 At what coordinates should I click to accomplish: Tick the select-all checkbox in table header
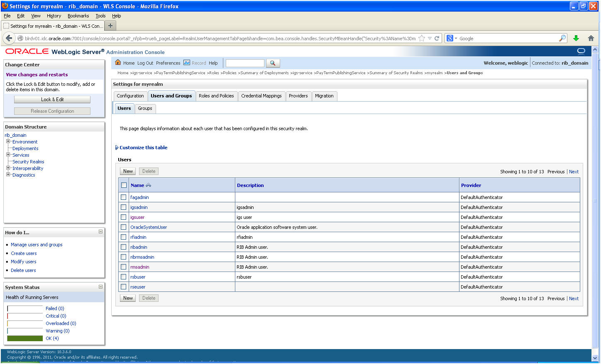[x=124, y=185]
